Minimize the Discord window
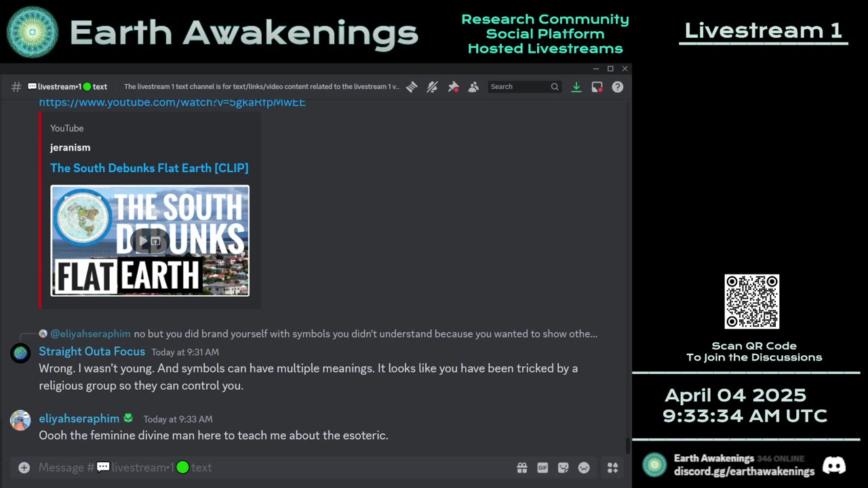868x488 pixels. [x=595, y=68]
